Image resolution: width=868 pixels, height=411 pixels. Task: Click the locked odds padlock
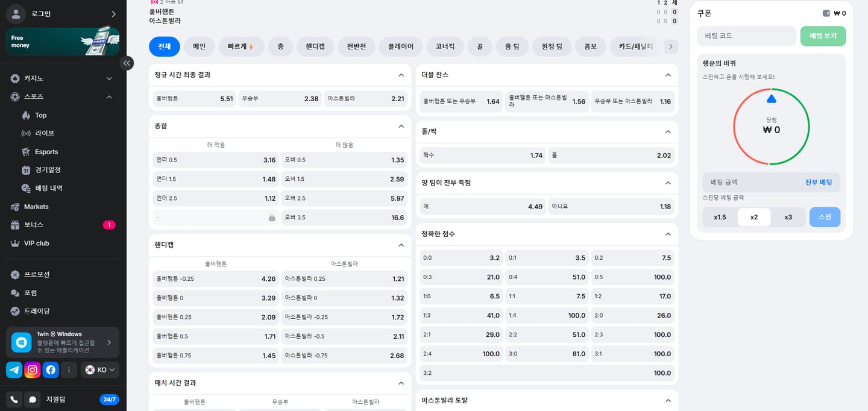[272, 218]
